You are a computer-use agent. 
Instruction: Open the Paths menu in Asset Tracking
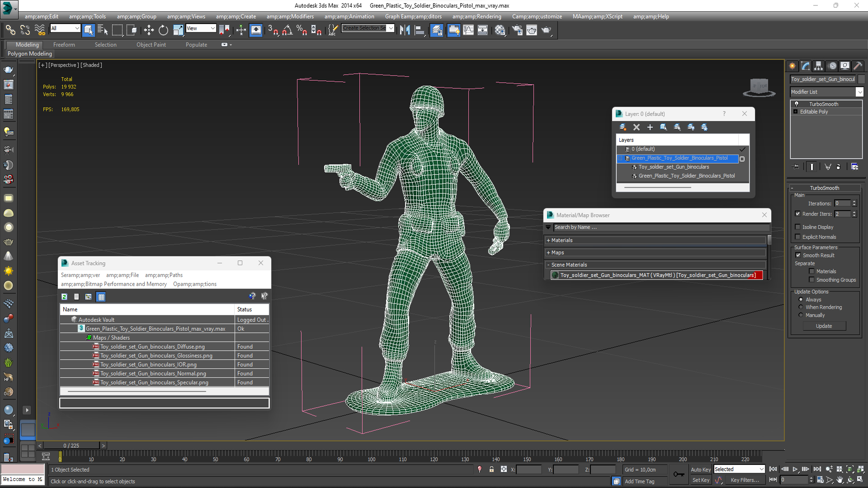[164, 275]
